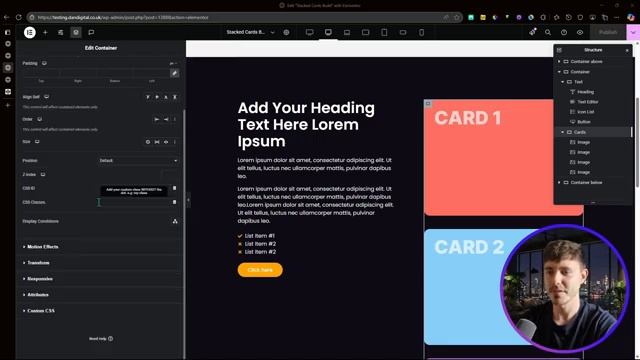Image resolution: width=640 pixels, height=360 pixels.
Task: Open the Finder search magnifier icon
Action: point(548,32)
